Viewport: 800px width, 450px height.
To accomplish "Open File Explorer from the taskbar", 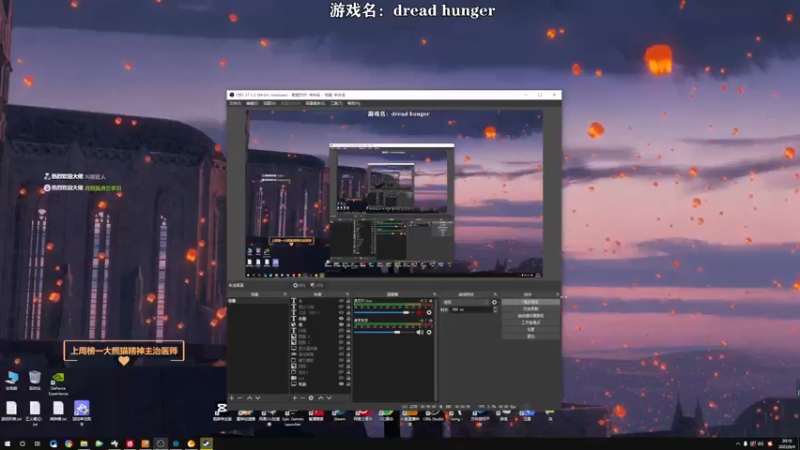I will pyautogui.click(x=84, y=444).
